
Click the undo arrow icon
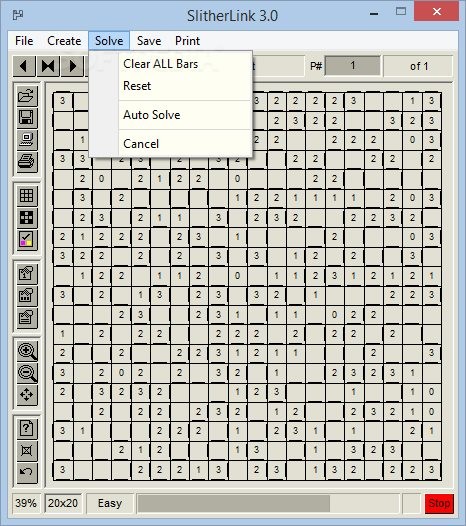27,472
